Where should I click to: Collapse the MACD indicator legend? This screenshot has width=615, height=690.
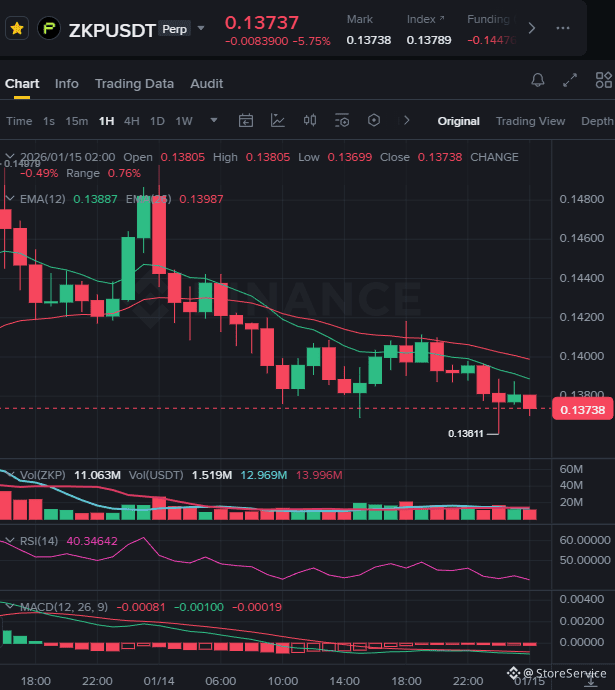[10, 606]
